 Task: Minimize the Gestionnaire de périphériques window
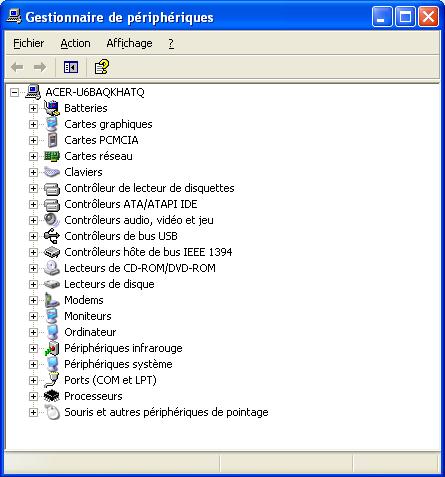tap(382, 16)
